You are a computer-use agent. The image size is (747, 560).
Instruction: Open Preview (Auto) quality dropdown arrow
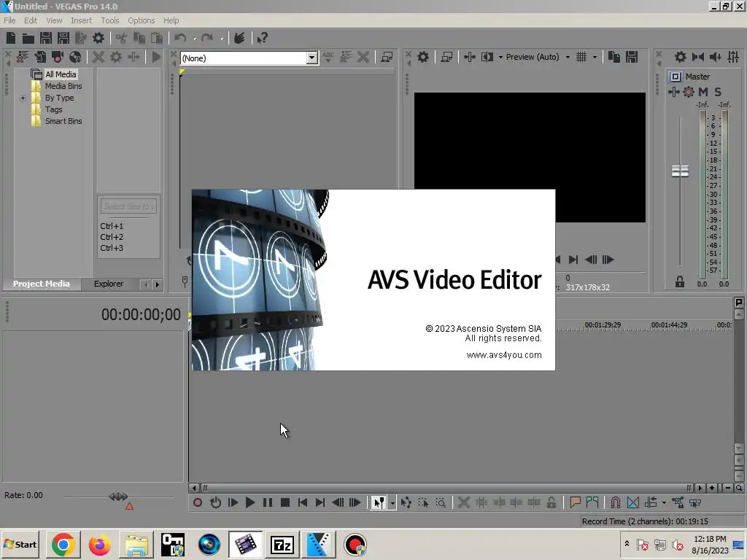[568, 57]
